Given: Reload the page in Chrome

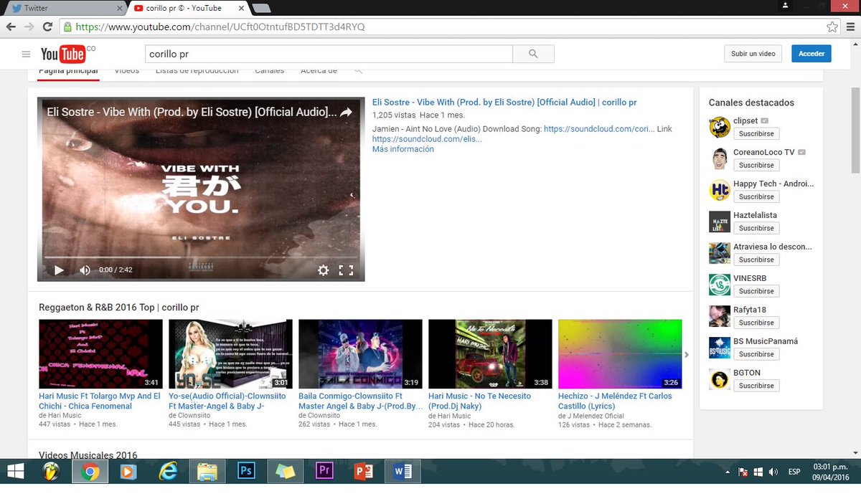Looking at the screenshot, I should click(47, 27).
